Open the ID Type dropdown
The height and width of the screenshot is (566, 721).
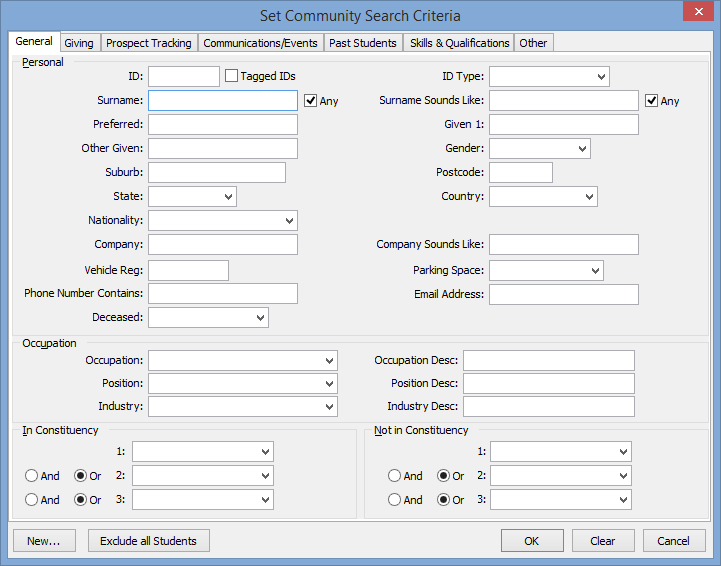point(549,76)
